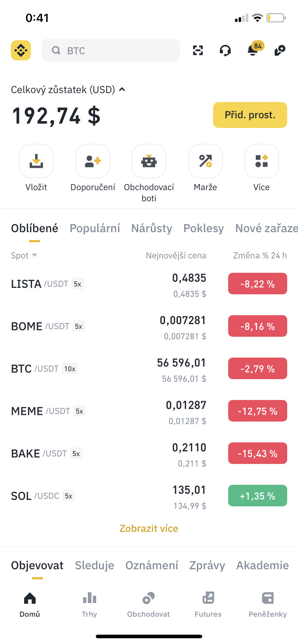
Task: Open notifications bell with 84 badge
Action: (253, 51)
